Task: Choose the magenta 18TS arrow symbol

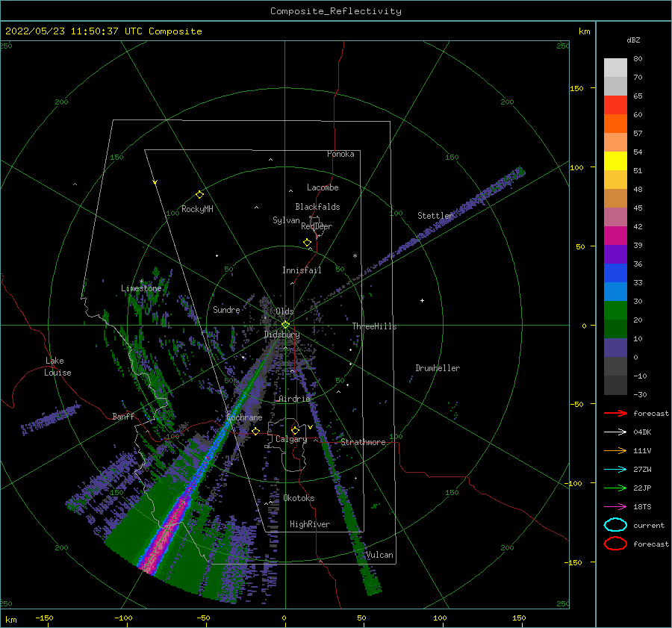Action: [x=615, y=507]
